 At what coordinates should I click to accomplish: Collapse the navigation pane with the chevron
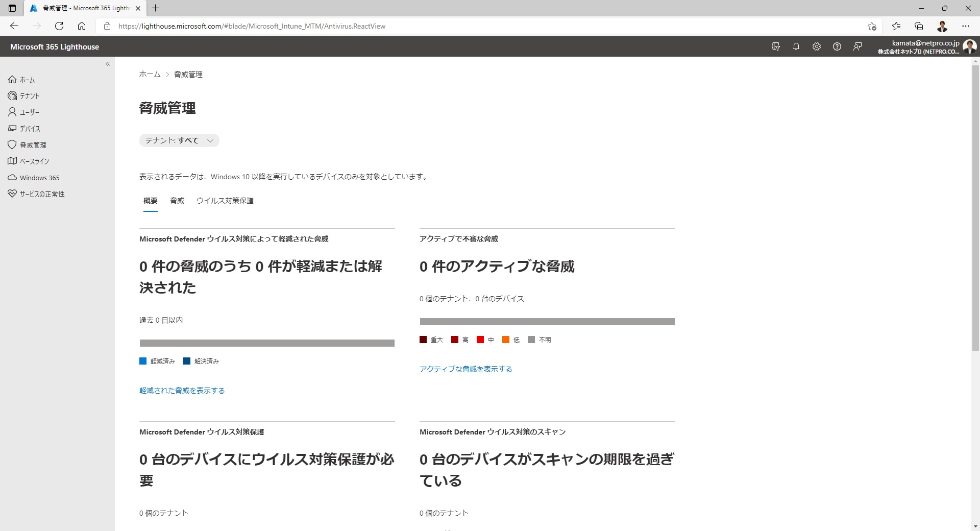(x=108, y=64)
